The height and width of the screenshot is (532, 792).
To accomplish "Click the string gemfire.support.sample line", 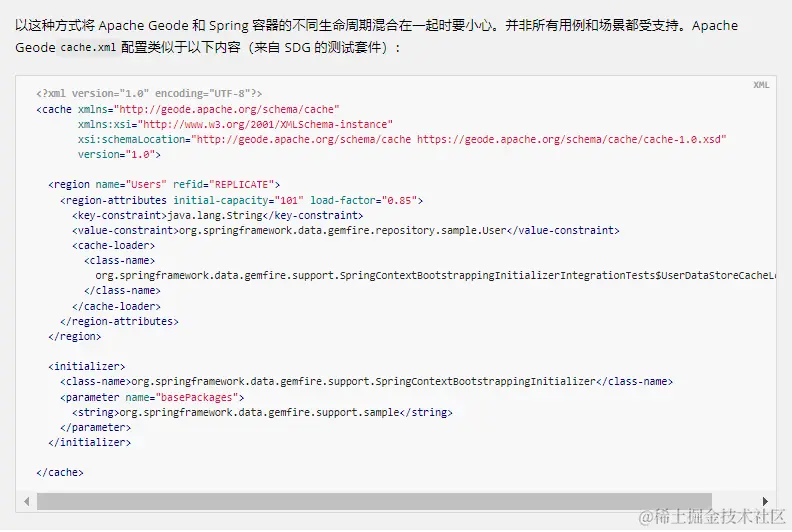I will 263,412.
